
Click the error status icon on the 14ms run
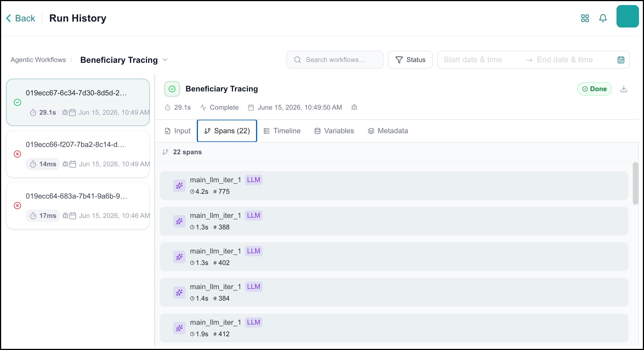pos(17,154)
